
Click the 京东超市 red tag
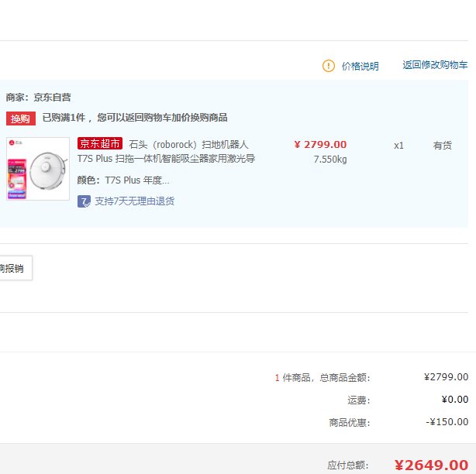click(100, 143)
